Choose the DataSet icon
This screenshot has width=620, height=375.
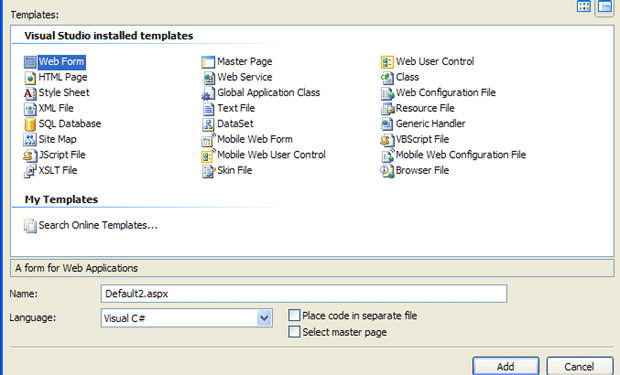(208, 124)
